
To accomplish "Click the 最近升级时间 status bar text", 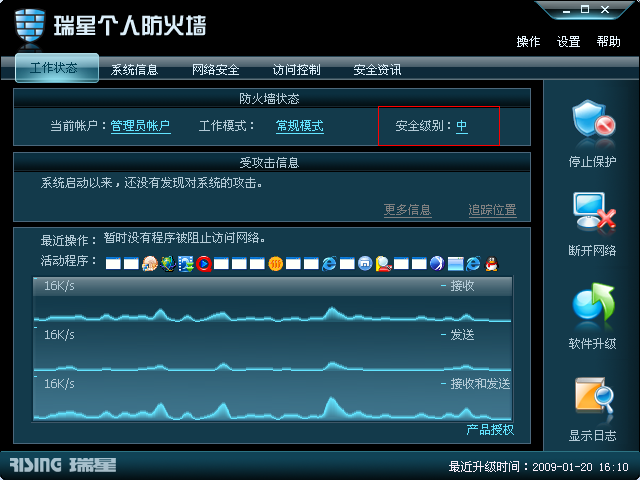I will point(538,467).
